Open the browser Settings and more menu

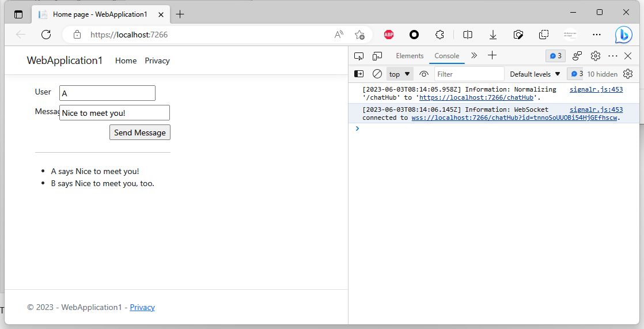click(596, 35)
